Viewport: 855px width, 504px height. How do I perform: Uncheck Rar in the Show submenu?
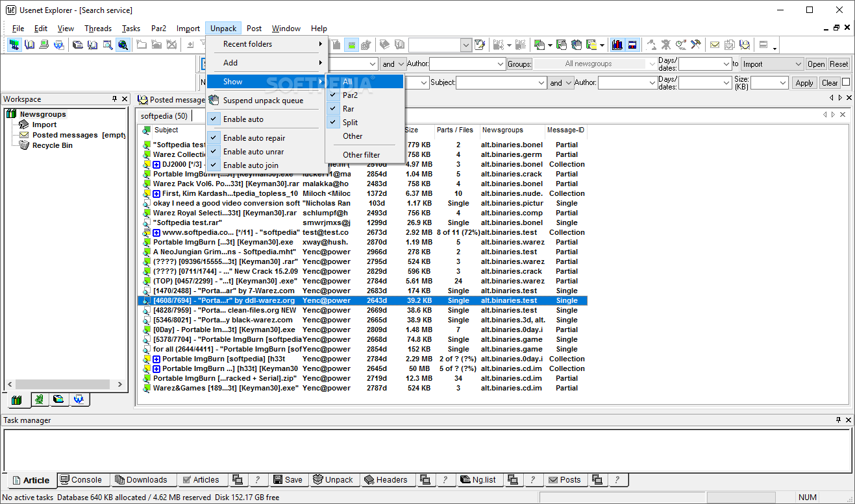[365, 109]
